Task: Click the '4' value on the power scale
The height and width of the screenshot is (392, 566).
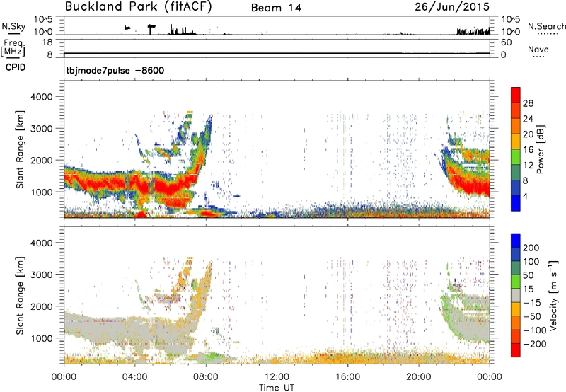Action: coord(525,196)
